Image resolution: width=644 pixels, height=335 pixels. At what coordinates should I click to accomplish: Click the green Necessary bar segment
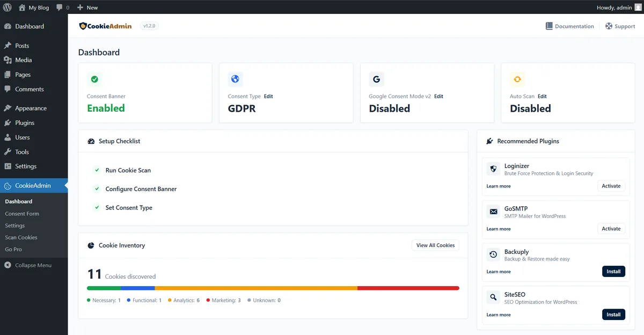click(104, 288)
